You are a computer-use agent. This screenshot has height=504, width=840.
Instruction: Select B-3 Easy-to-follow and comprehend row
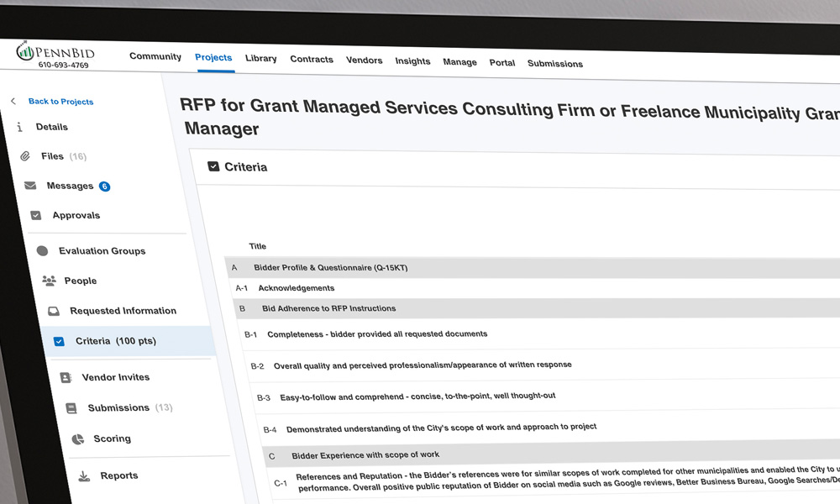pyautogui.click(x=545, y=396)
